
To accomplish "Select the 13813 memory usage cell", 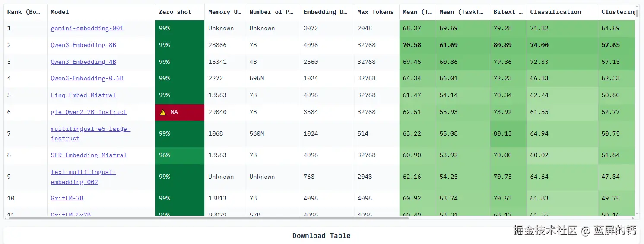I will (x=225, y=199).
